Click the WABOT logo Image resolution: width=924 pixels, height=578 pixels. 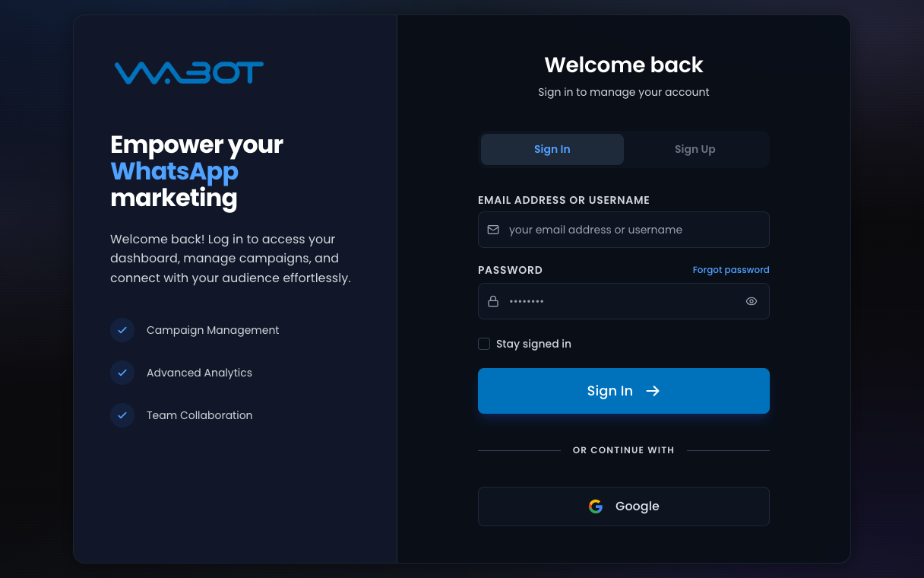[189, 73]
